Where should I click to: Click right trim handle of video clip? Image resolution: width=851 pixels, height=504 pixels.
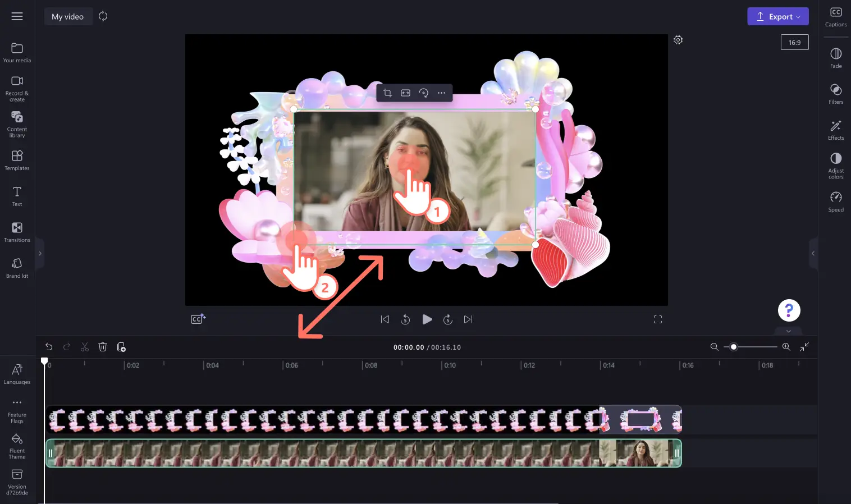click(x=677, y=453)
